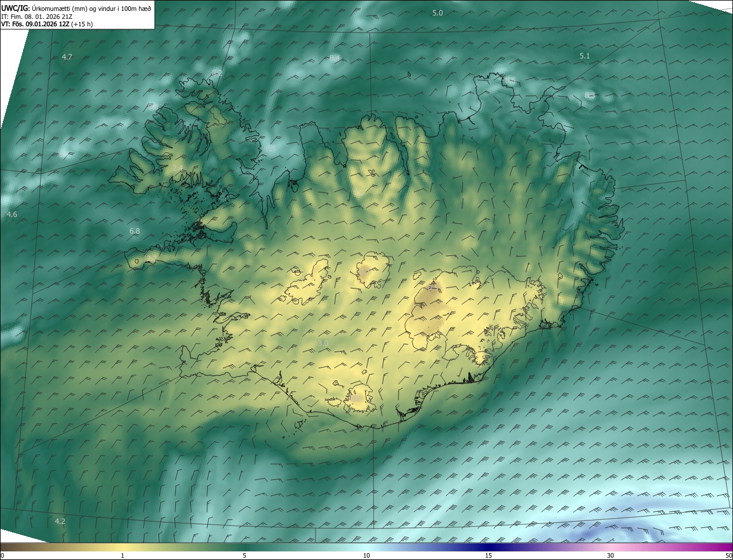Click the '5' label on the color scale
Viewport: 733px width, 560px height.
(245, 555)
